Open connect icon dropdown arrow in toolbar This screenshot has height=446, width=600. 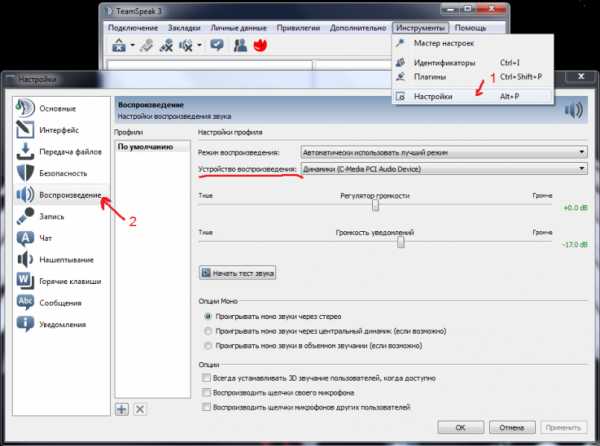pos(132,45)
